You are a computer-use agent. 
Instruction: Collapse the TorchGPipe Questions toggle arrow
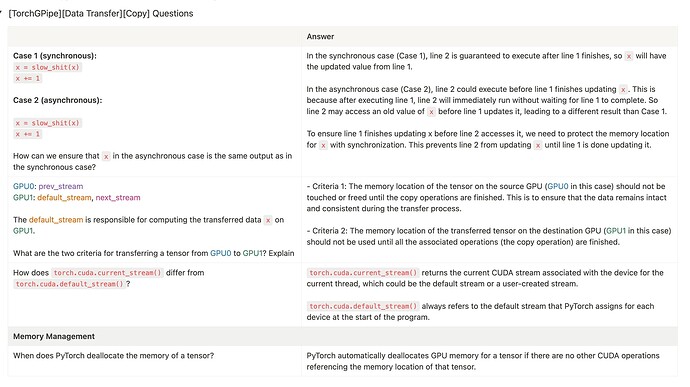click(x=1, y=12)
